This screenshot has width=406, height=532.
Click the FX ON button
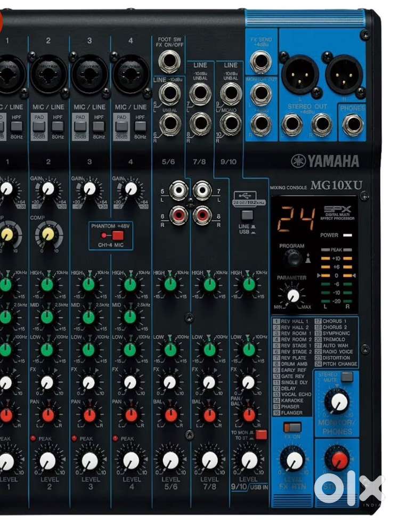[292, 427]
